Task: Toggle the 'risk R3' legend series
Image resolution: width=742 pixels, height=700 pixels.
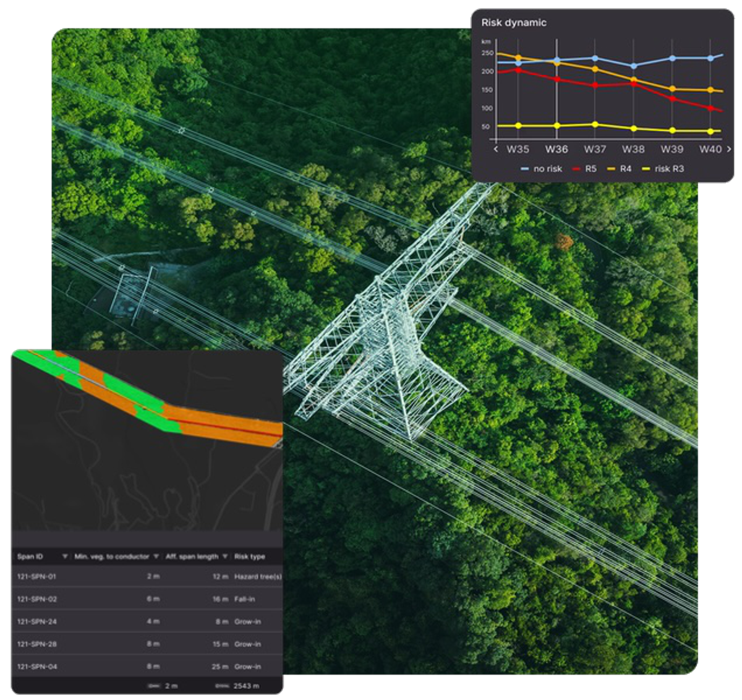Action: point(663,168)
